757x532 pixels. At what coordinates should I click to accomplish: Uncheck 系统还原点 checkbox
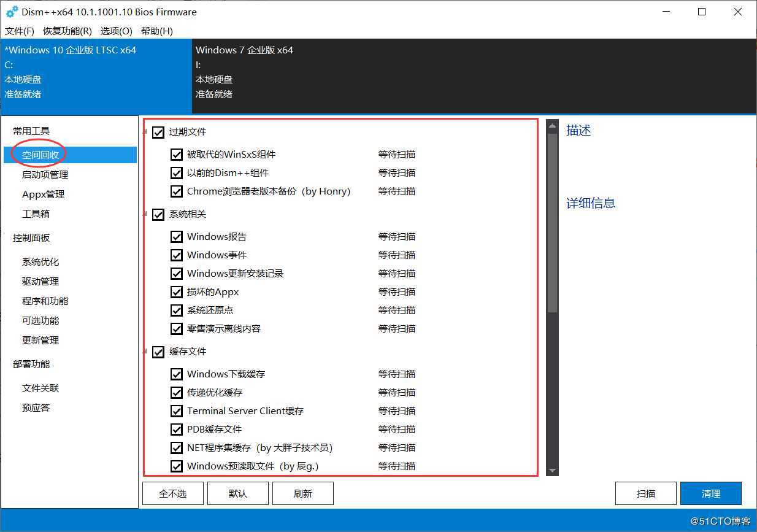pos(177,310)
